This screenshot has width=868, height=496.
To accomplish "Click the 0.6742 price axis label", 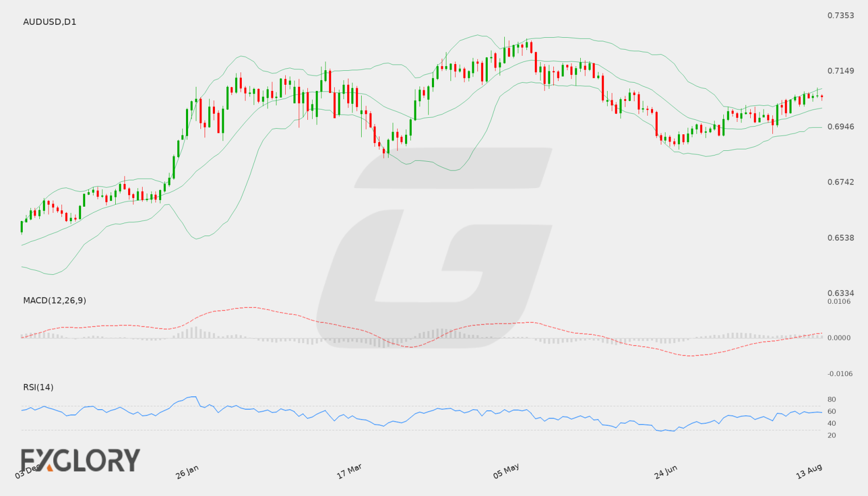I will 841,182.
